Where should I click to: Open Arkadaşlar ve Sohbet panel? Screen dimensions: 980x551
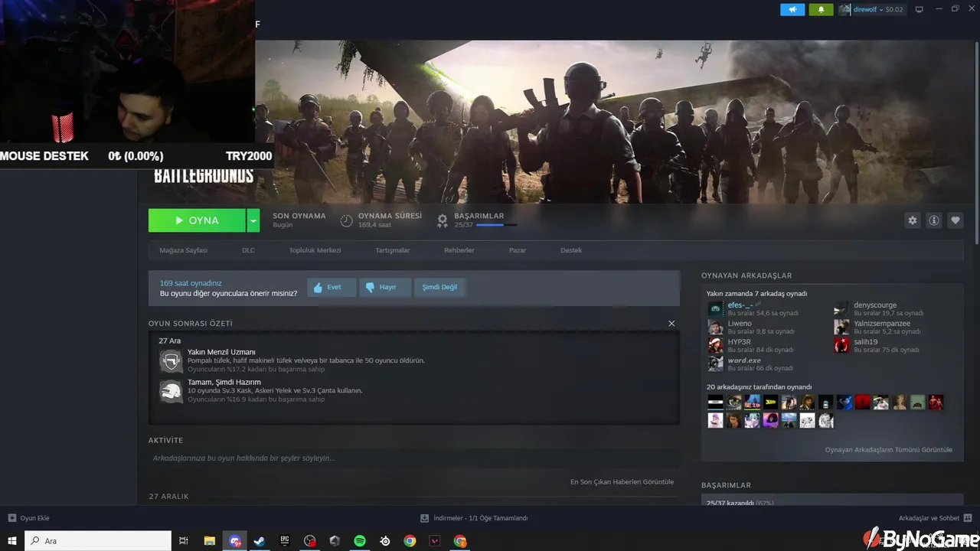tap(936, 518)
